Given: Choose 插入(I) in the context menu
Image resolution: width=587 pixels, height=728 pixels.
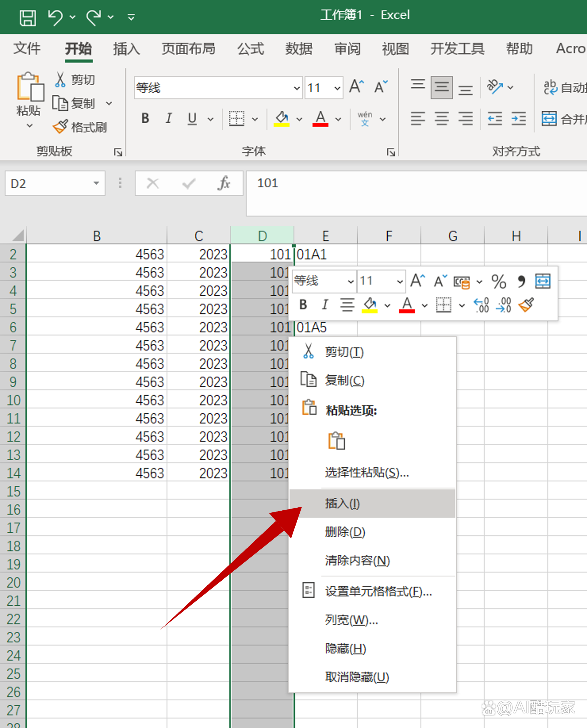Looking at the screenshot, I should click(x=372, y=503).
